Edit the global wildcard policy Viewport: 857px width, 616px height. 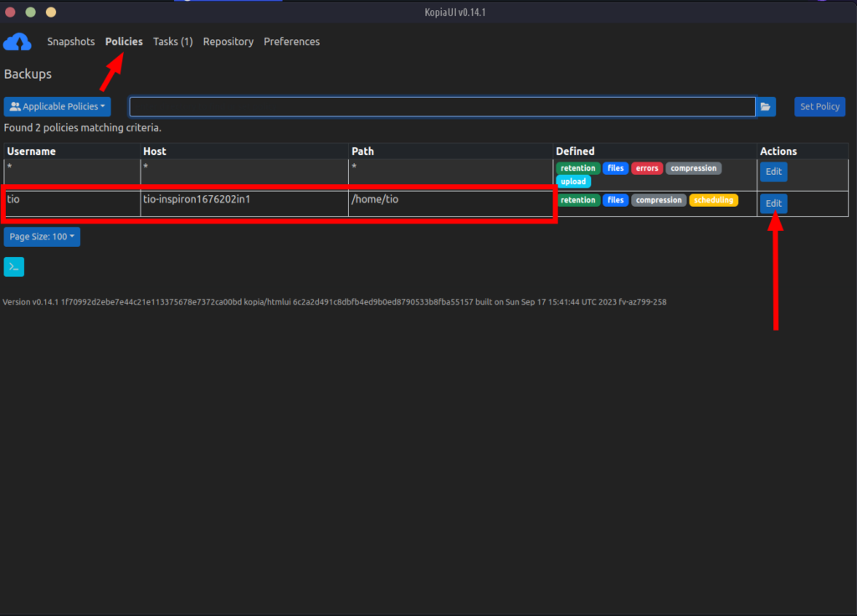pyautogui.click(x=773, y=172)
